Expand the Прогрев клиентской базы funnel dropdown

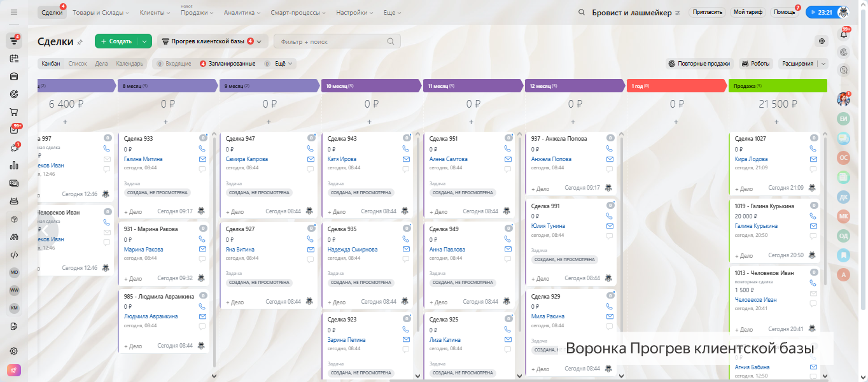click(260, 41)
